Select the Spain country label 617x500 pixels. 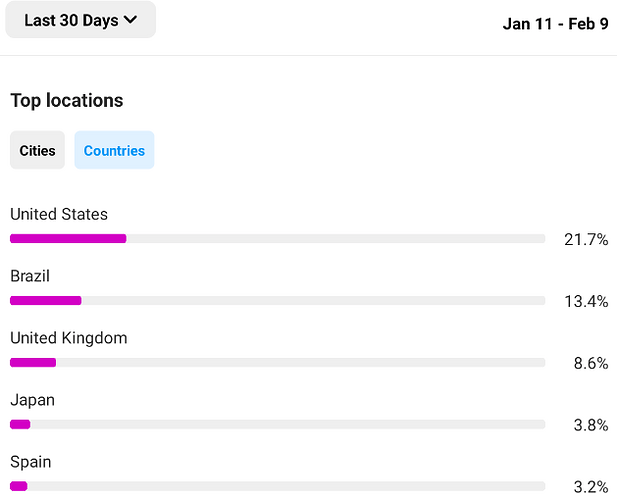31,462
